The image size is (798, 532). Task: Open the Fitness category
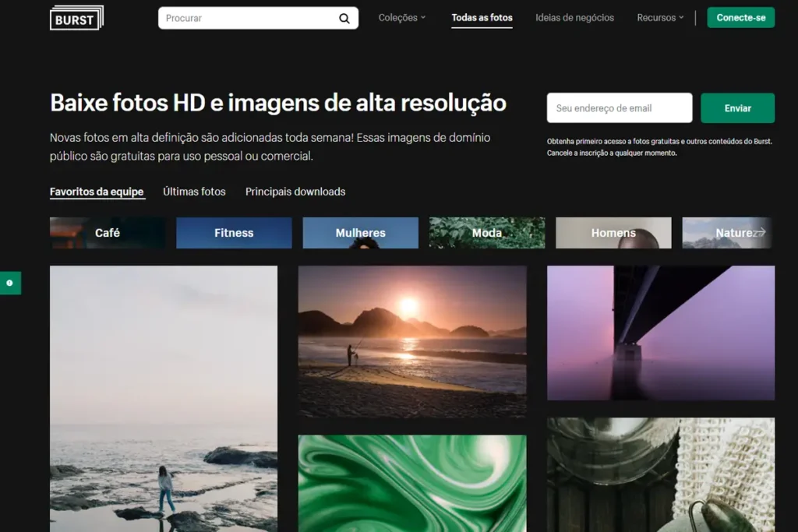(x=234, y=233)
